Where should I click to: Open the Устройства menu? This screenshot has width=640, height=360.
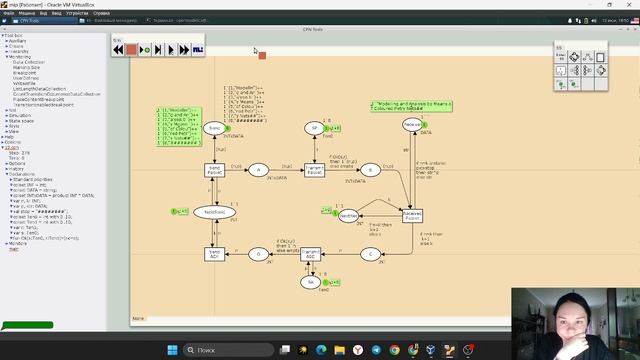77,13
